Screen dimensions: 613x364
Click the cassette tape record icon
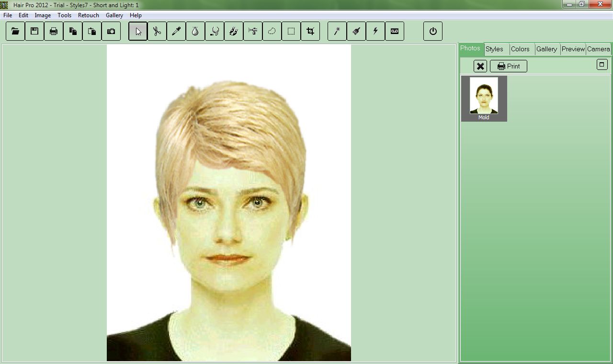(x=395, y=31)
